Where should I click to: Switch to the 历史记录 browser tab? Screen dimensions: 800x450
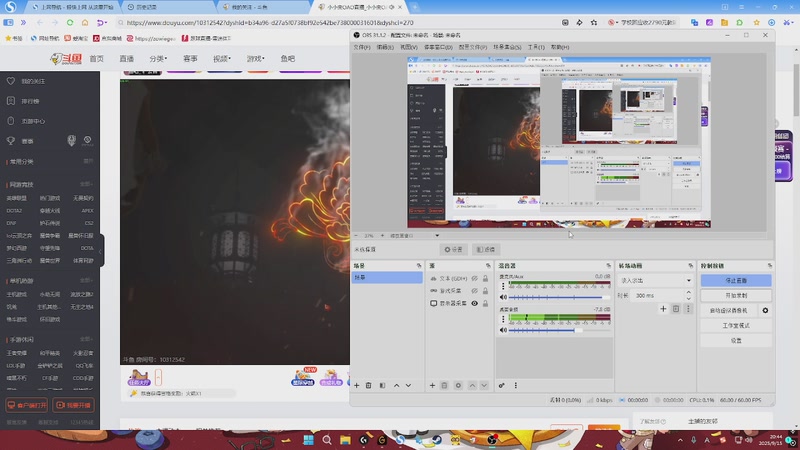coord(167,7)
